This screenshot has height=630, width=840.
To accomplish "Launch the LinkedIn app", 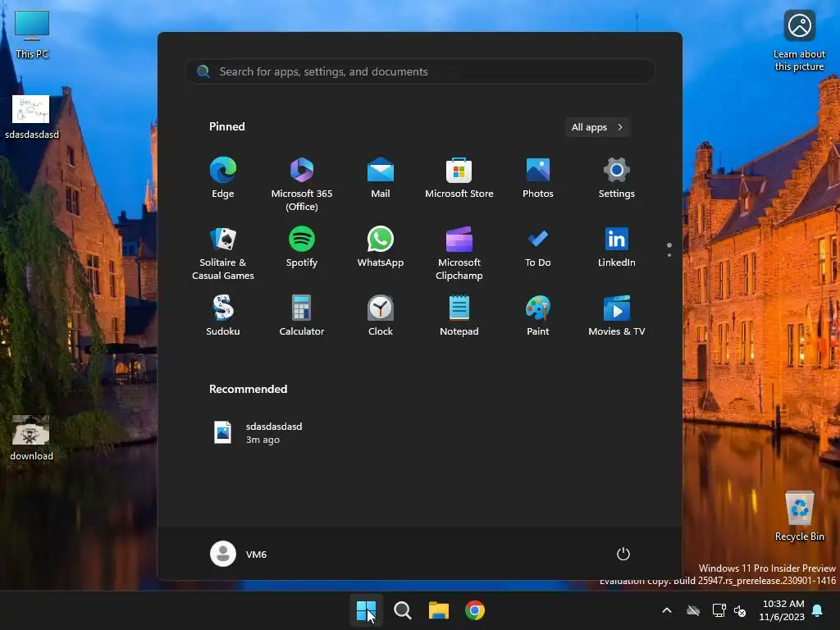I will 617,247.
